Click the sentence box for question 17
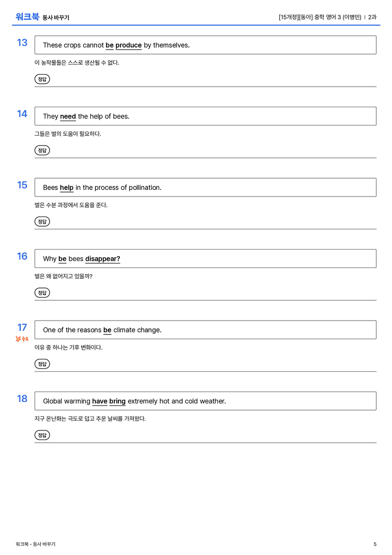Screen dimensions: 392x555 (205, 329)
